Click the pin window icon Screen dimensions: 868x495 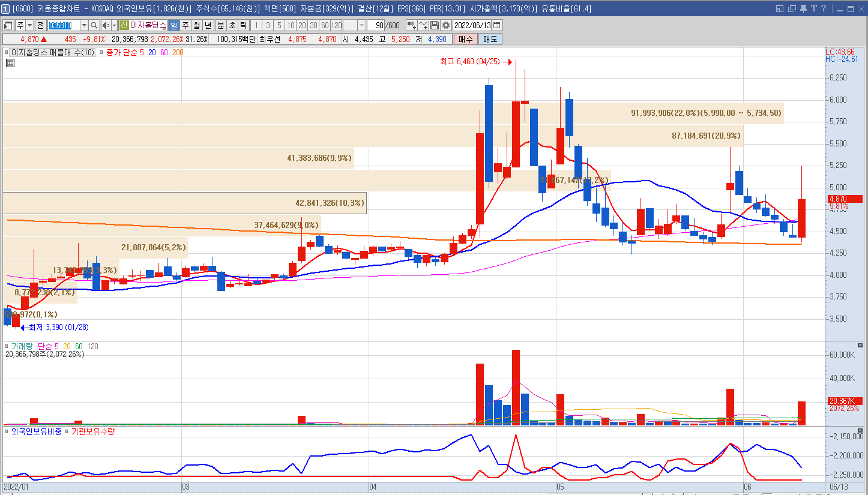[803, 8]
